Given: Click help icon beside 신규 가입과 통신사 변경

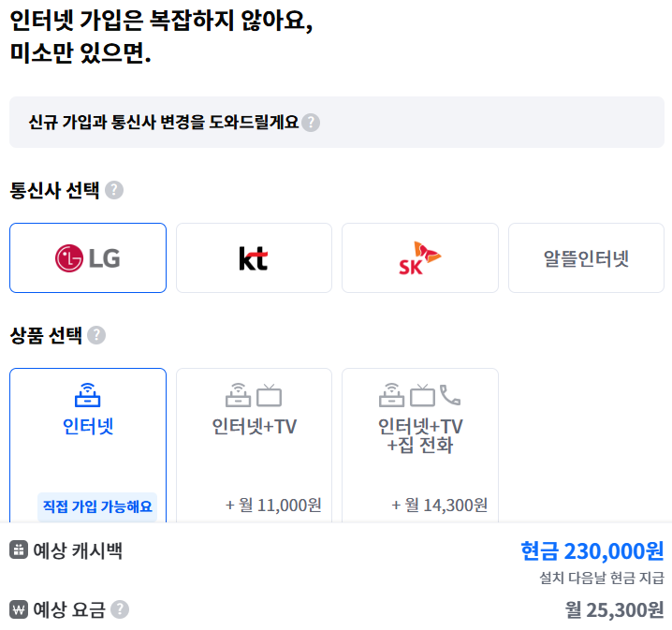Looking at the screenshot, I should click(311, 123).
